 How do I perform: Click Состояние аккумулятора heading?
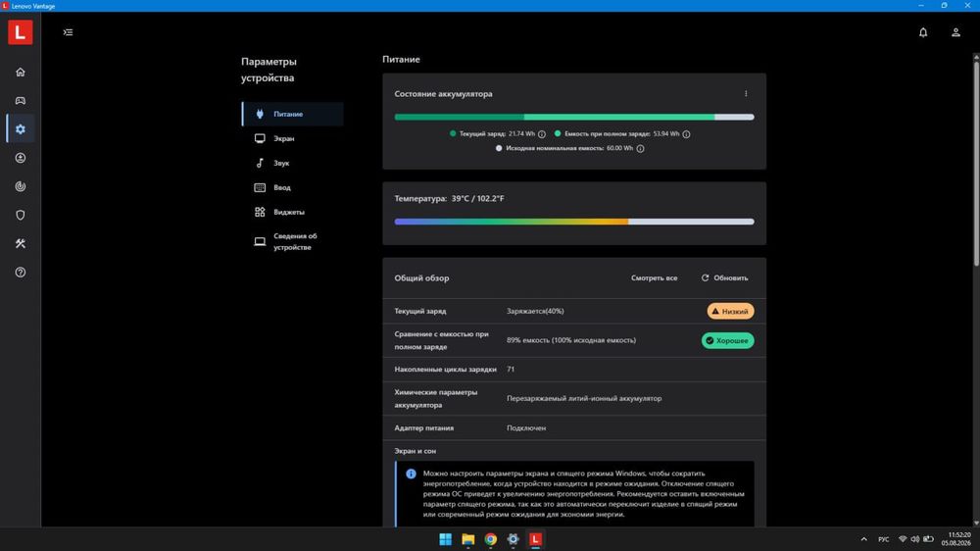point(443,94)
